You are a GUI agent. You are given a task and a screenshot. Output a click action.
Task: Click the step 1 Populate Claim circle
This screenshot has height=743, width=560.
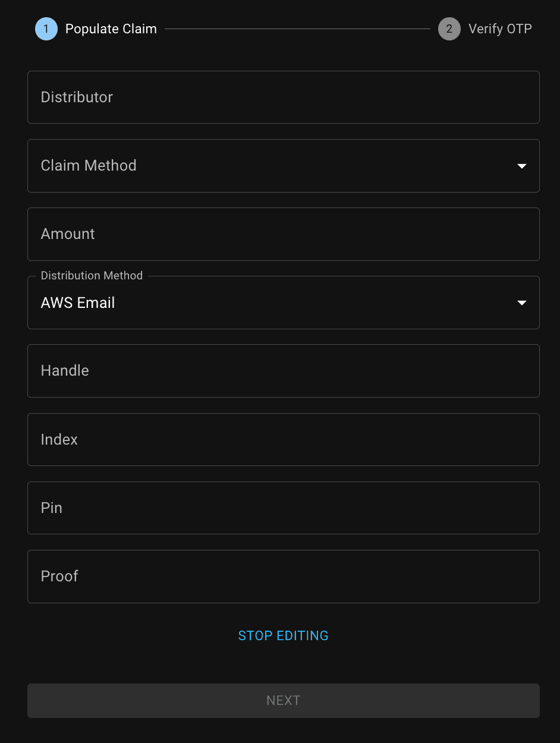click(46, 29)
